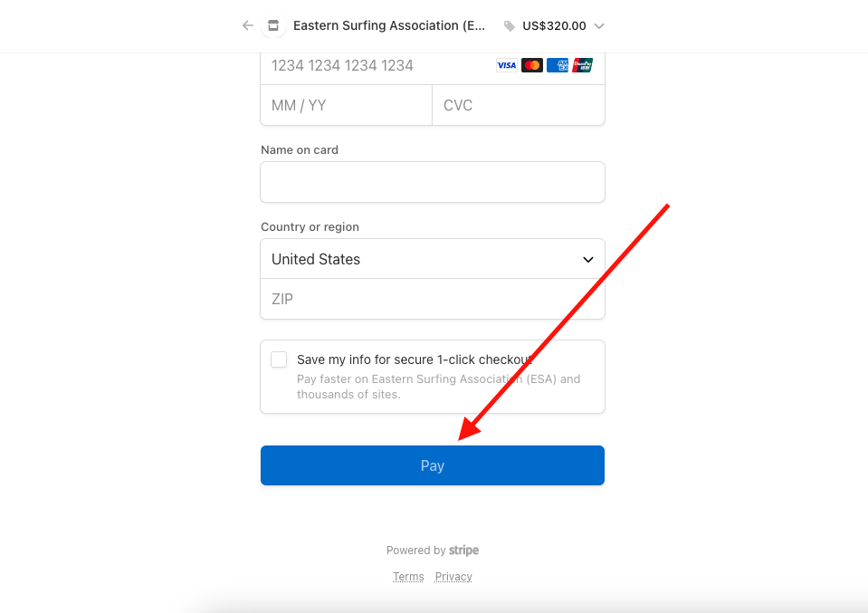Enable Save my info checkbox

[279, 359]
